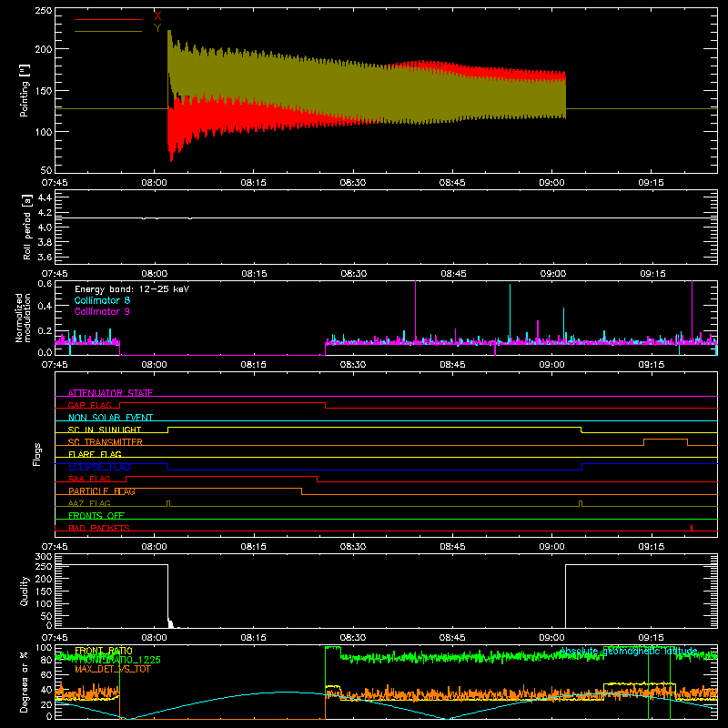Click the raised SC_TRANSMITTER segment near 09:15
Image resolution: width=728 pixels, height=728 pixels.
(665, 440)
